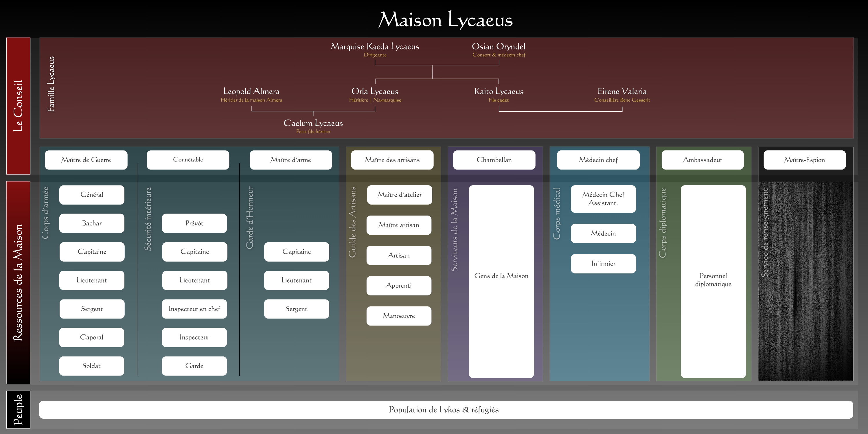The height and width of the screenshot is (434, 868).
Task: Select the Caelum Lycaeus name
Action: 313,123
